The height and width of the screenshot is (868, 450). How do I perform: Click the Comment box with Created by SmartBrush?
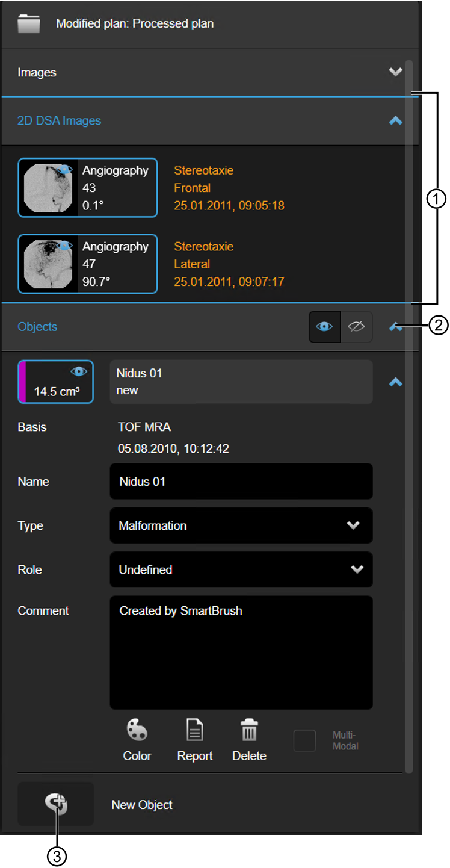point(241,653)
